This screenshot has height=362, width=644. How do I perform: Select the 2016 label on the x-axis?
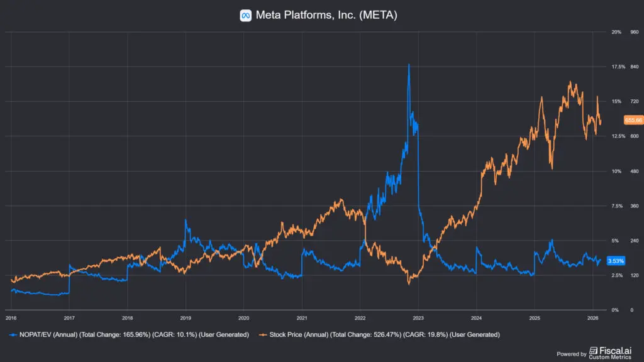click(12, 318)
